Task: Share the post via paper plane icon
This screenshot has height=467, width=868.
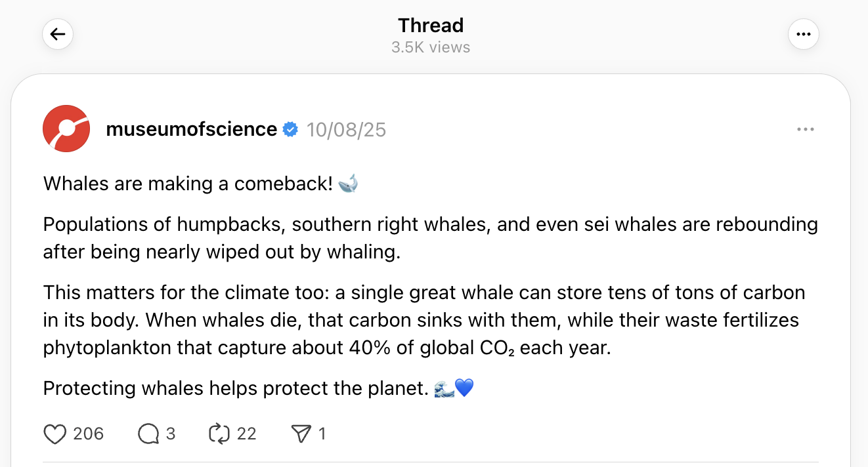Action: 301,434
